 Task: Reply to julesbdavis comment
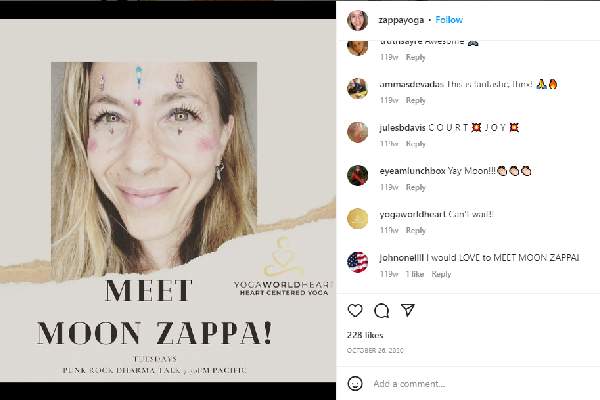pyautogui.click(x=416, y=144)
